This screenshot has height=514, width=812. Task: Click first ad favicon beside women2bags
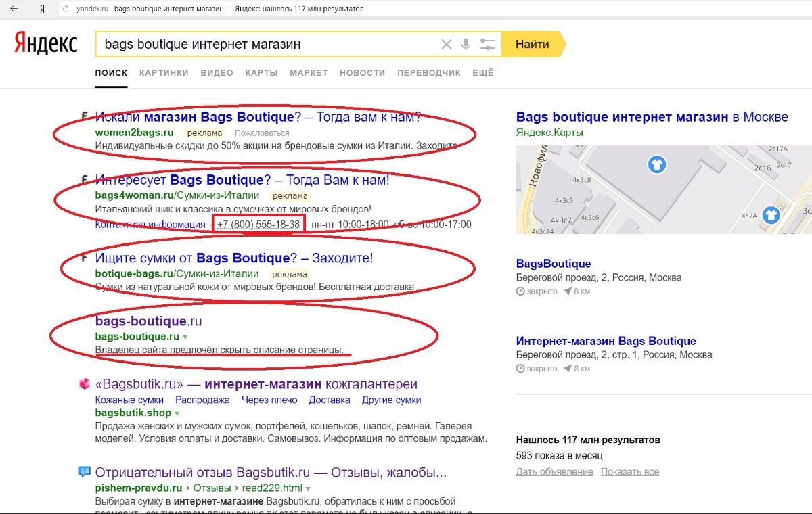(x=85, y=116)
